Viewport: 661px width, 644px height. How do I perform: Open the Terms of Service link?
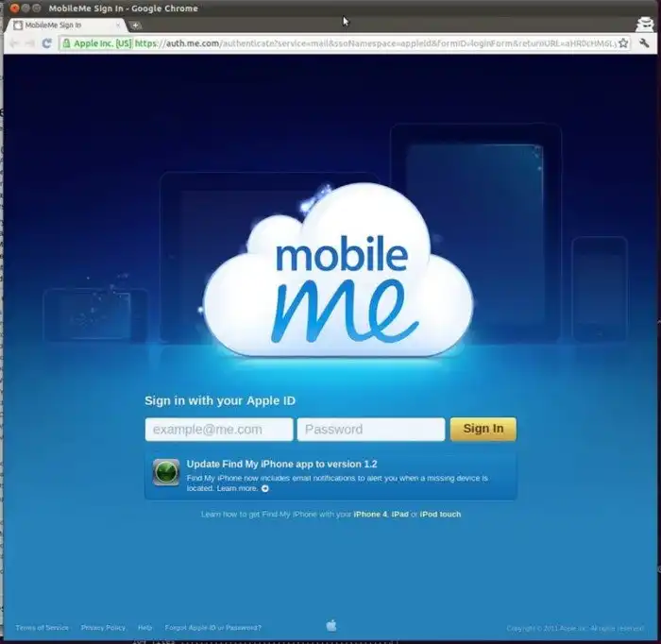[42, 628]
